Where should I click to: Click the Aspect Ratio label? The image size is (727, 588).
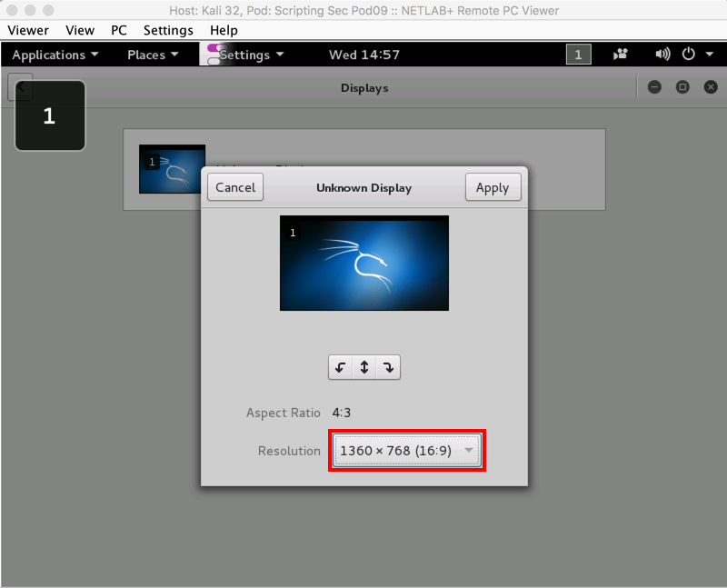pos(284,413)
